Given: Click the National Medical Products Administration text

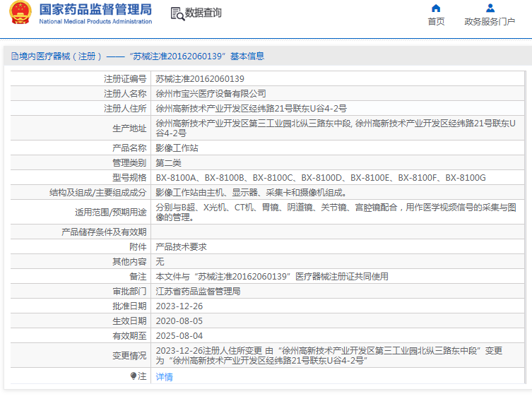Looking at the screenshot, I should pyautogui.click(x=95, y=21).
